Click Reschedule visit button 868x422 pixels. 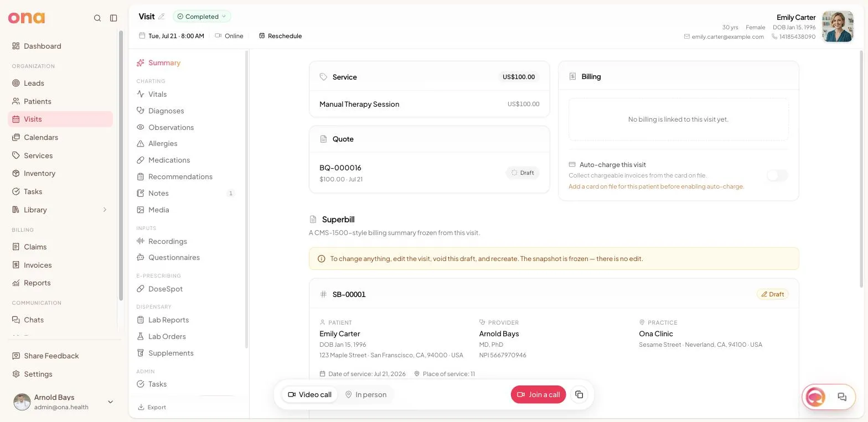click(280, 36)
